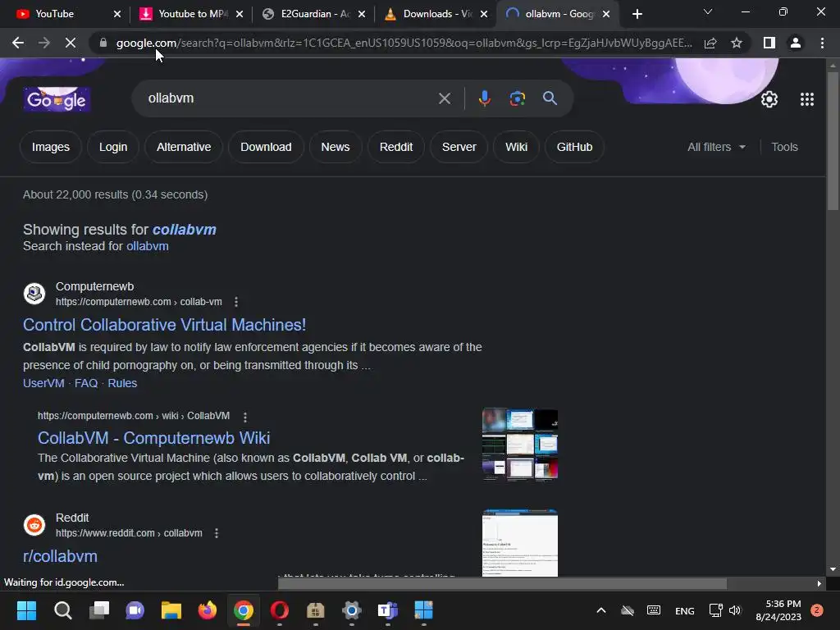Open Windows Start menu
The image size is (840, 630).
26,610
